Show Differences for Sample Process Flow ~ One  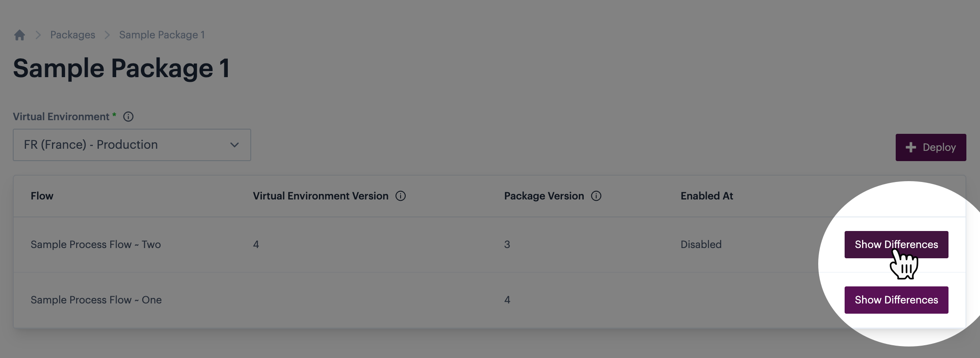click(x=896, y=300)
